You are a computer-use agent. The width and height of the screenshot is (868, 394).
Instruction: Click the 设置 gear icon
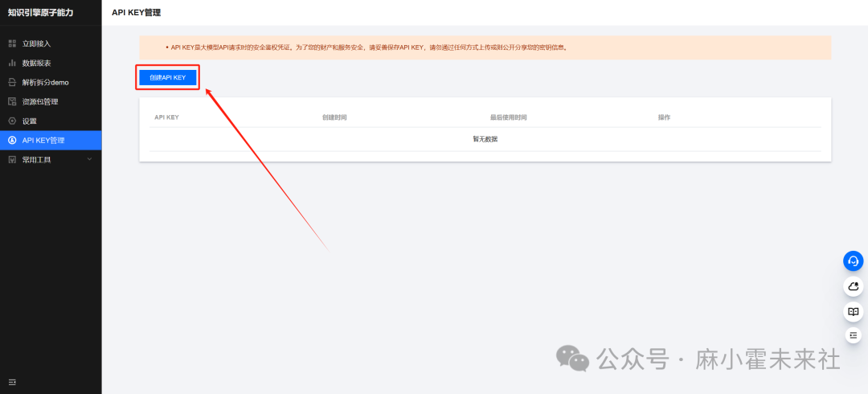click(12, 121)
